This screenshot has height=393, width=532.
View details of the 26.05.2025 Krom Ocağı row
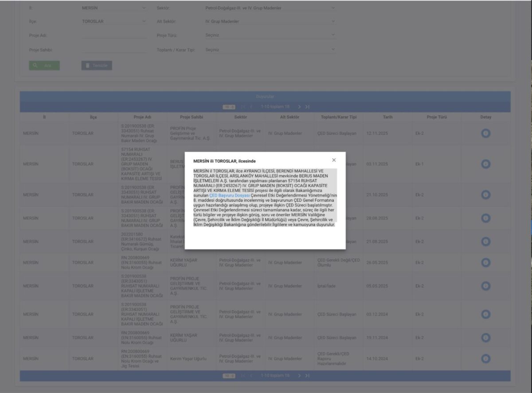point(485,263)
